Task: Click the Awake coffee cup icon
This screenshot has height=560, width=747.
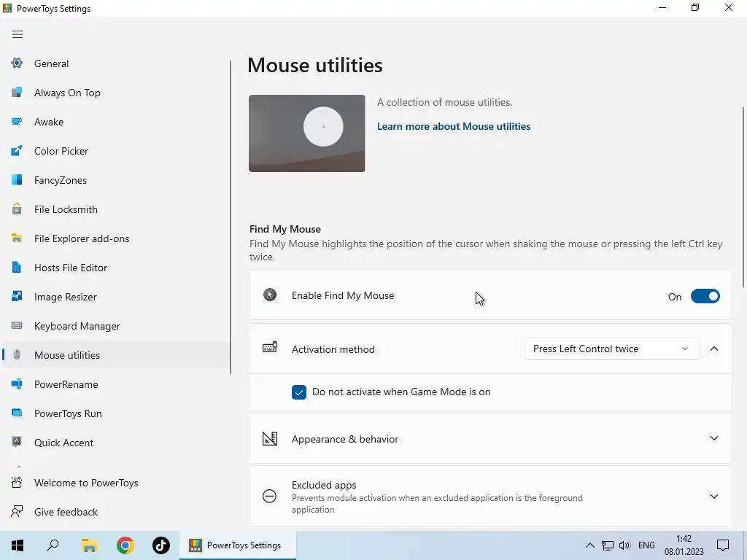Action: point(17,122)
